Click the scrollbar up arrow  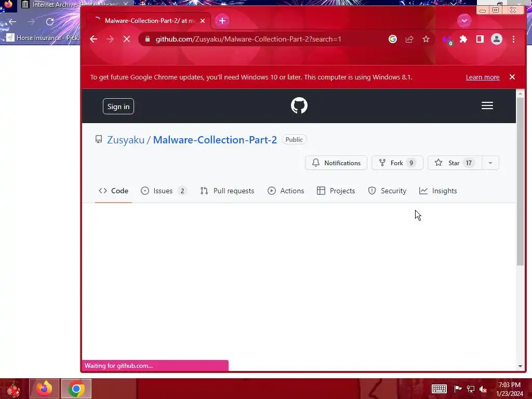pyautogui.click(x=520, y=93)
